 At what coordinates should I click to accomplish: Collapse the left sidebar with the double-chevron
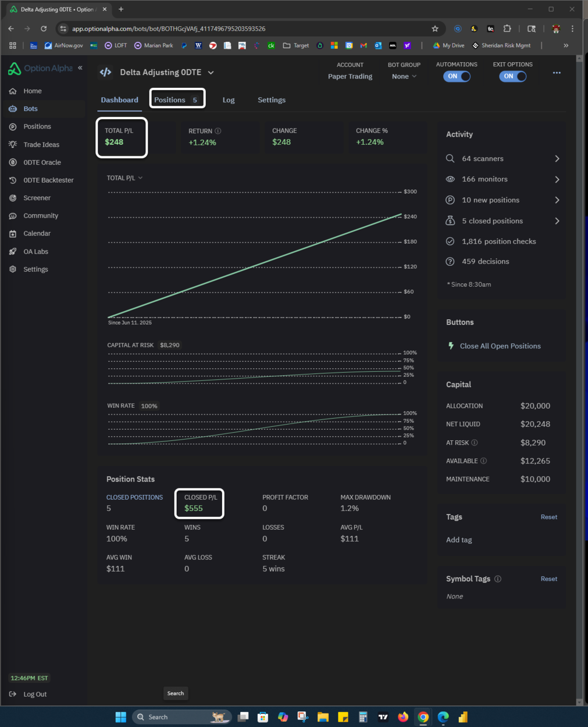tap(80, 67)
